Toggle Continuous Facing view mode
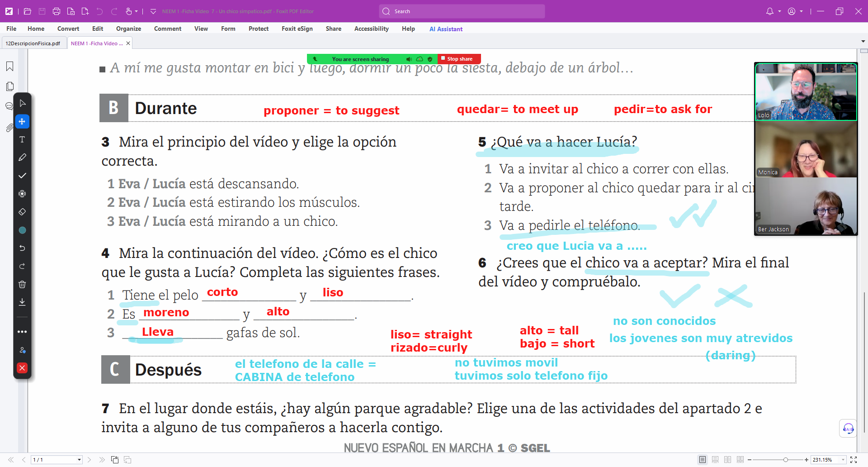Image resolution: width=868 pixels, height=467 pixels. 740,460
